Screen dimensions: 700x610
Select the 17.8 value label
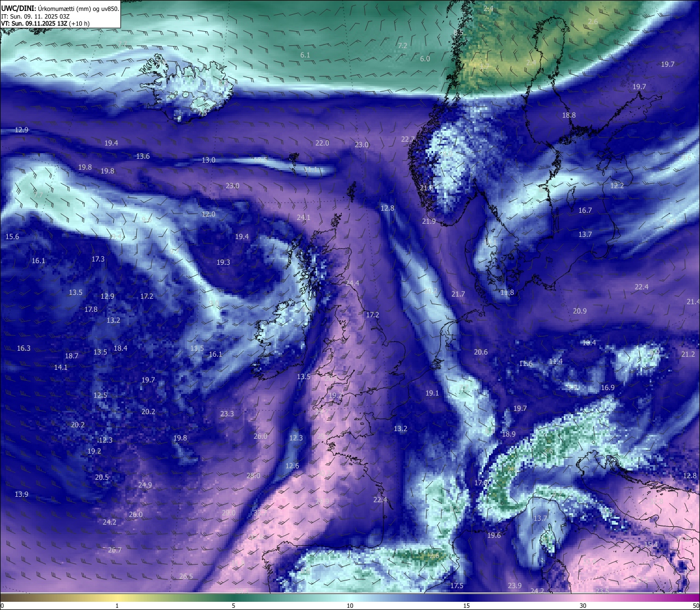(x=91, y=310)
